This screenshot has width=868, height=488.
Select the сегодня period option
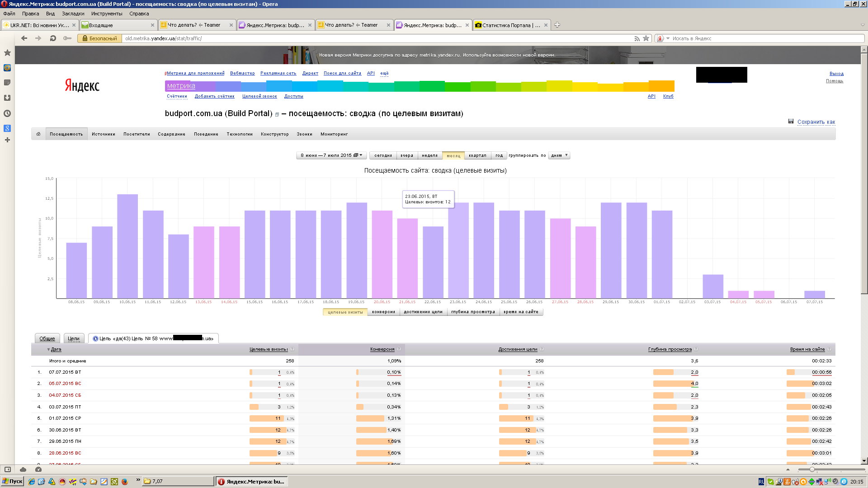coord(383,155)
